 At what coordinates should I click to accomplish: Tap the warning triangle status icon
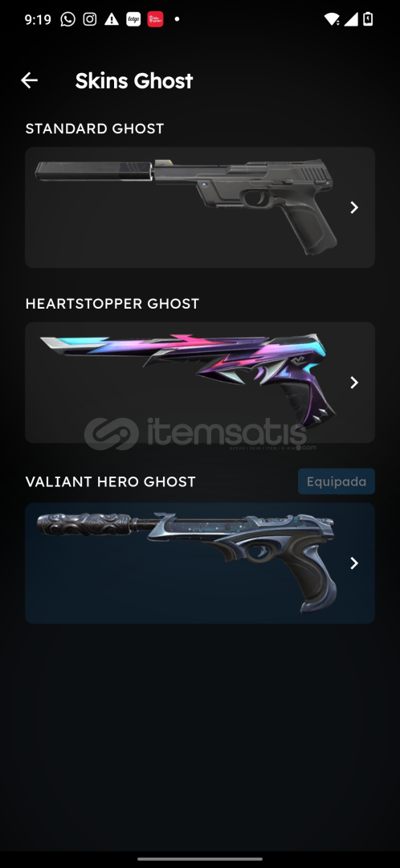(111, 19)
